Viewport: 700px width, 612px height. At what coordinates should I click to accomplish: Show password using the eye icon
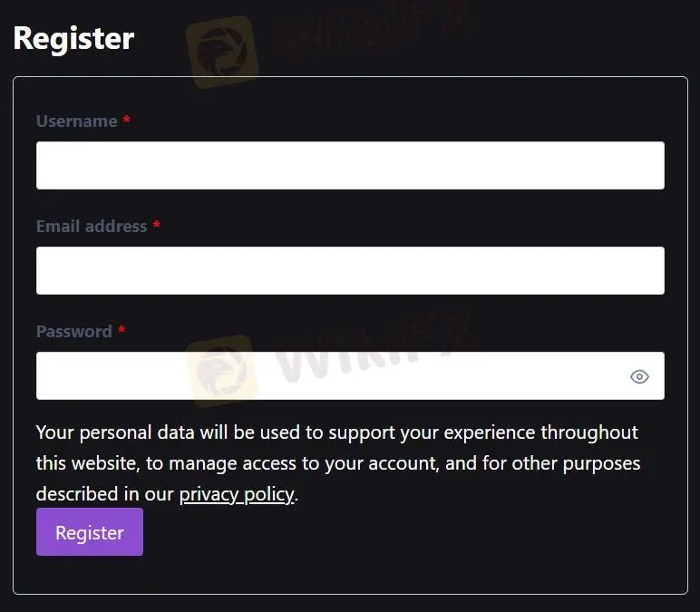(639, 376)
